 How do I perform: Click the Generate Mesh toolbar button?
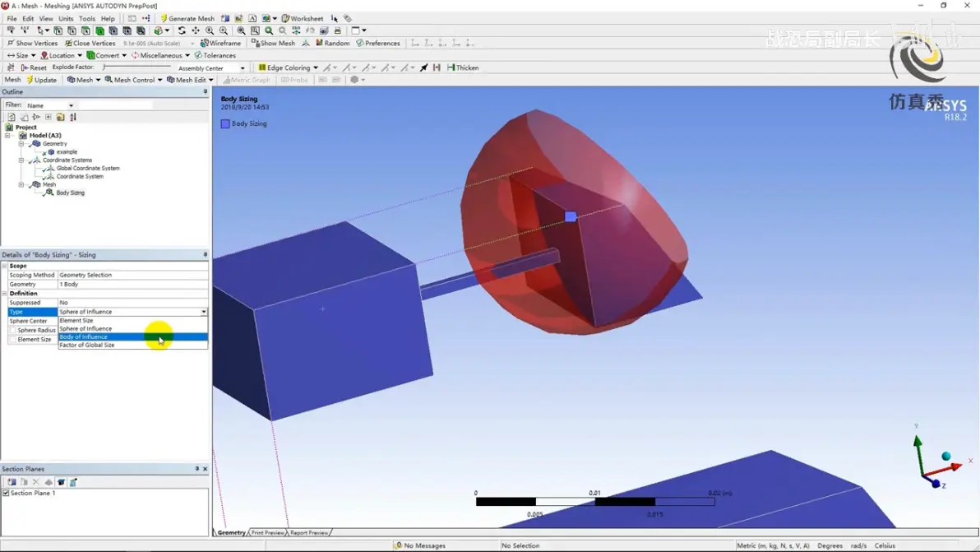pyautogui.click(x=187, y=18)
